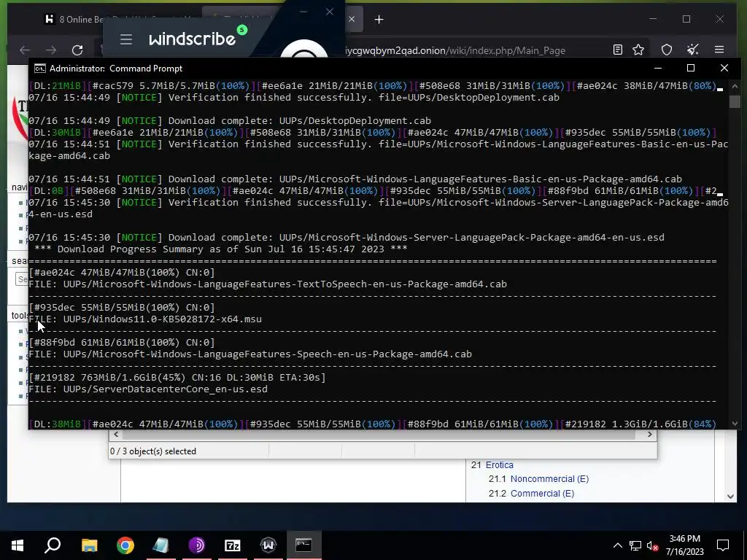Image resolution: width=747 pixels, height=560 pixels.
Task: Click '[#ae024c 47MiB/47MiB(100%) CN:0]' summary line
Action: (x=122, y=272)
